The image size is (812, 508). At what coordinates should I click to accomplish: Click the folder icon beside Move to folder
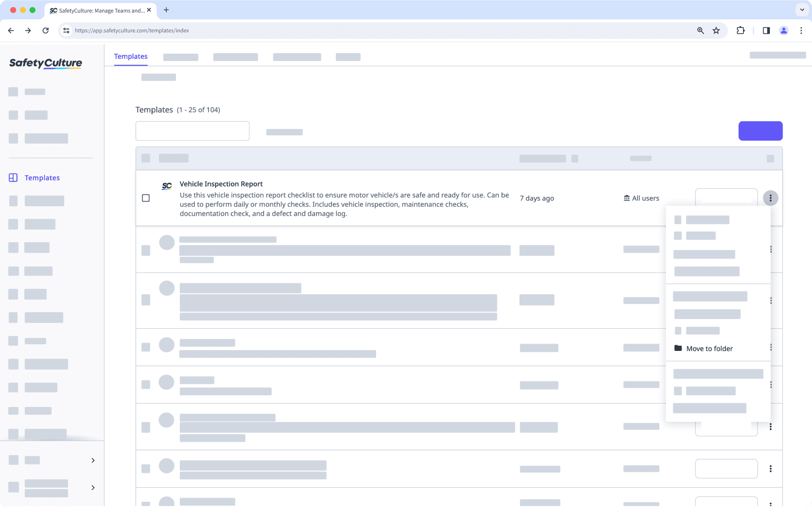[678, 348]
